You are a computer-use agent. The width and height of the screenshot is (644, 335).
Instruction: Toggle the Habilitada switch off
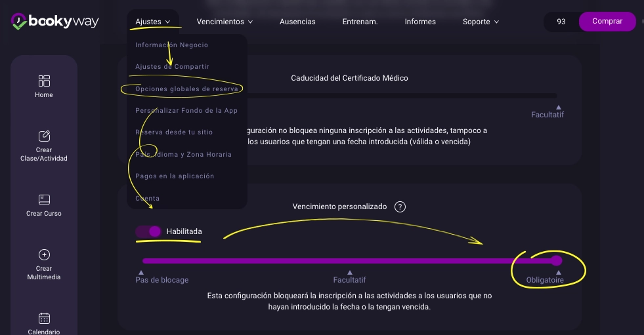[148, 231]
